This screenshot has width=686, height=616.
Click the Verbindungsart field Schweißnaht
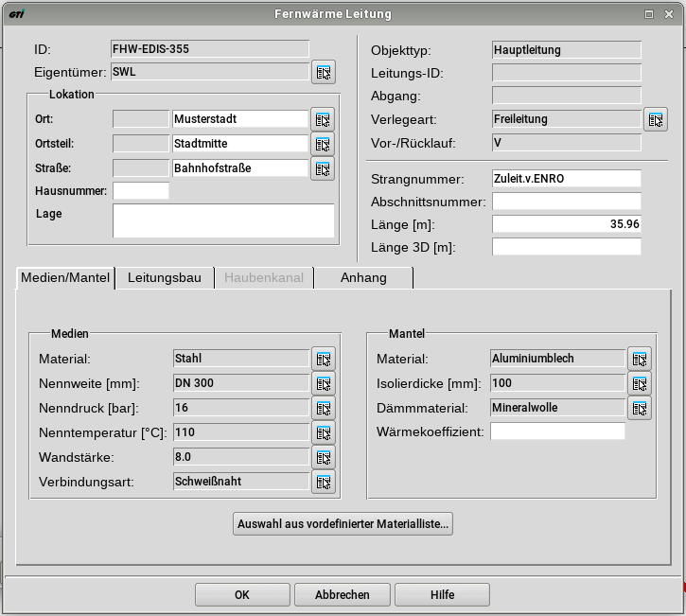click(241, 481)
